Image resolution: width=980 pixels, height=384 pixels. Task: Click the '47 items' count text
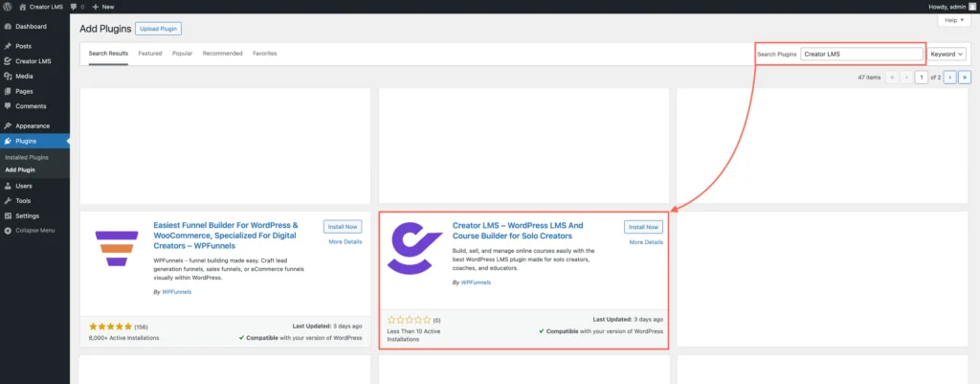[x=869, y=78]
